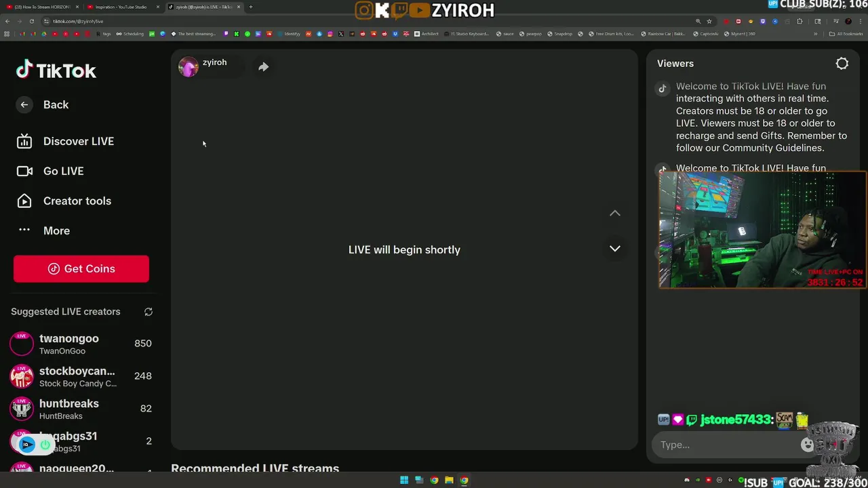Click site info icon beside URL
This screenshot has width=868, height=488.
47,21
